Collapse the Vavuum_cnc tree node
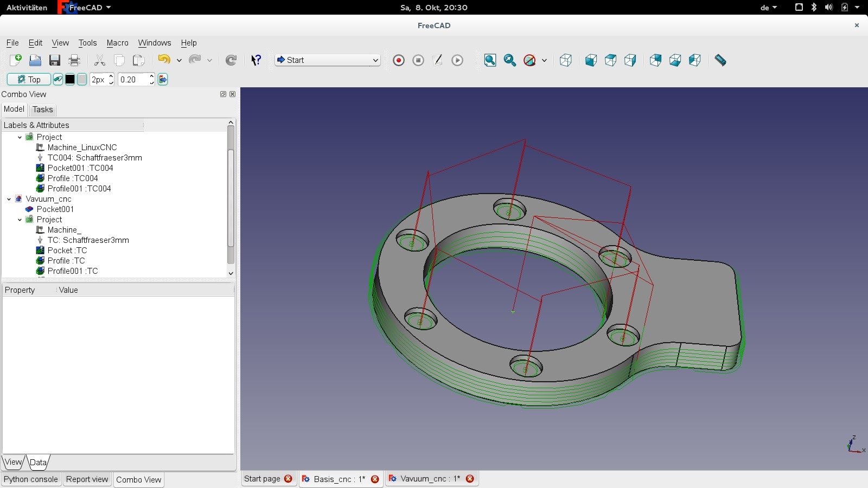868x488 pixels. pos(9,199)
